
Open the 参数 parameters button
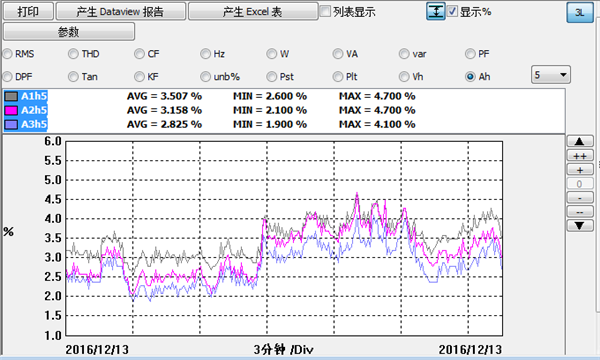pyautogui.click(x=69, y=31)
